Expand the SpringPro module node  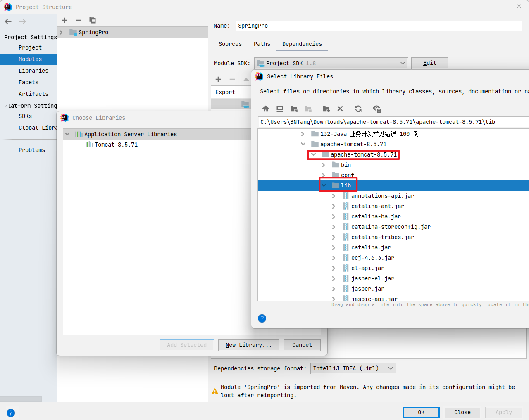[61, 32]
